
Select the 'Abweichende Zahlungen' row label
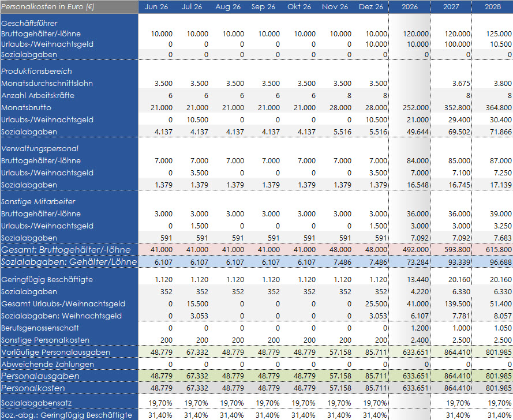[47, 365]
